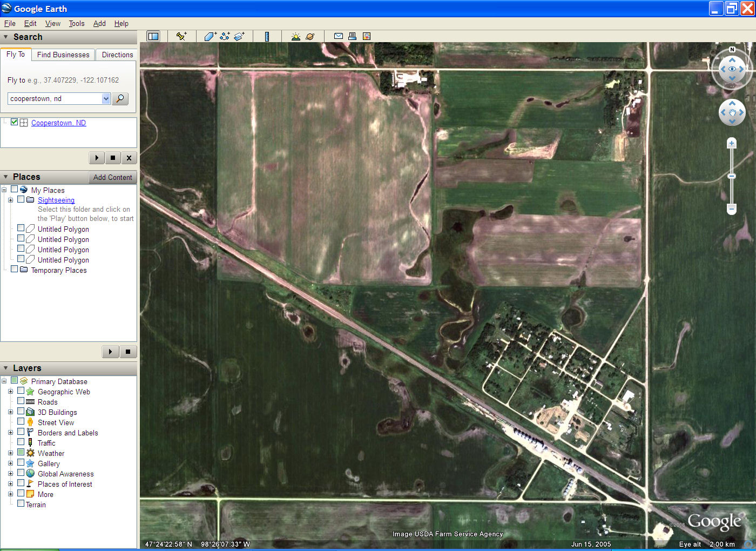The image size is (756, 551).
Task: Switch to the Find Businesses tab
Action: click(x=63, y=55)
